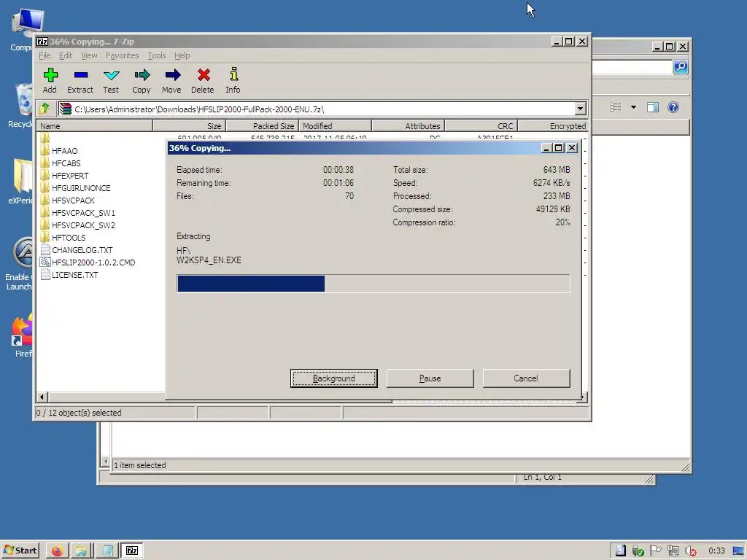
Task: Minimize the copying progress dialog
Action: (546, 148)
